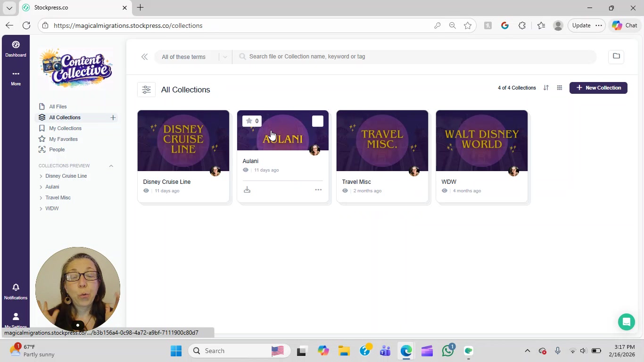Open the WDW tree link
Screen dimensions: 644x362
click(52, 208)
